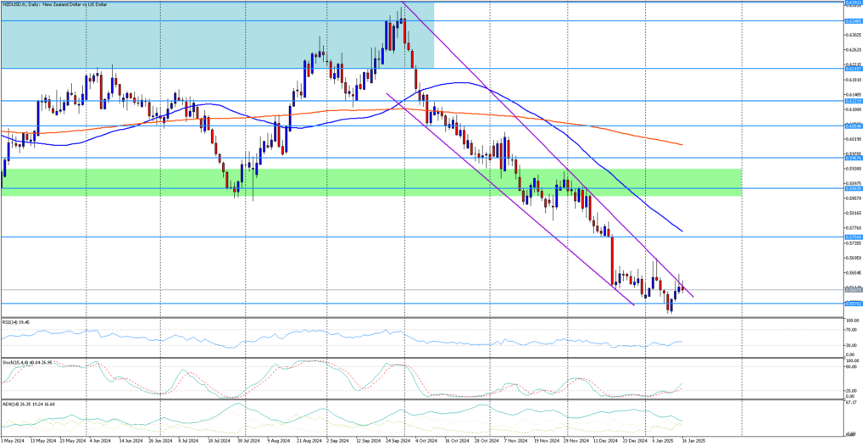Click the 0.59676 horizontal line price tag
Viewport: 868px width, 446px height.
(853, 158)
